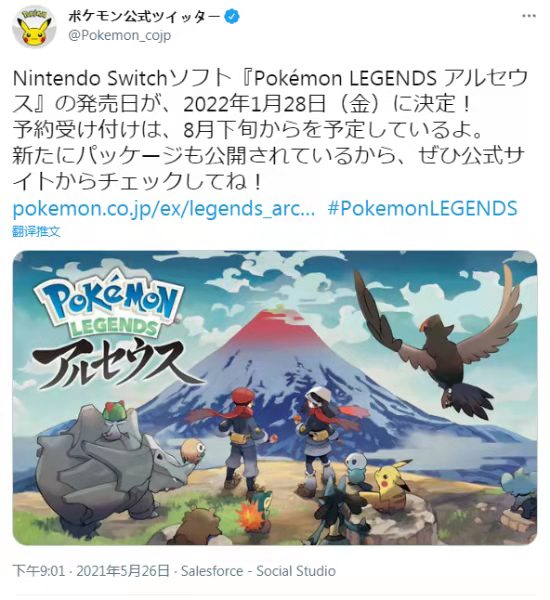Click the trainer with red cap
This screenshot has width=550, height=600.
click(240, 438)
